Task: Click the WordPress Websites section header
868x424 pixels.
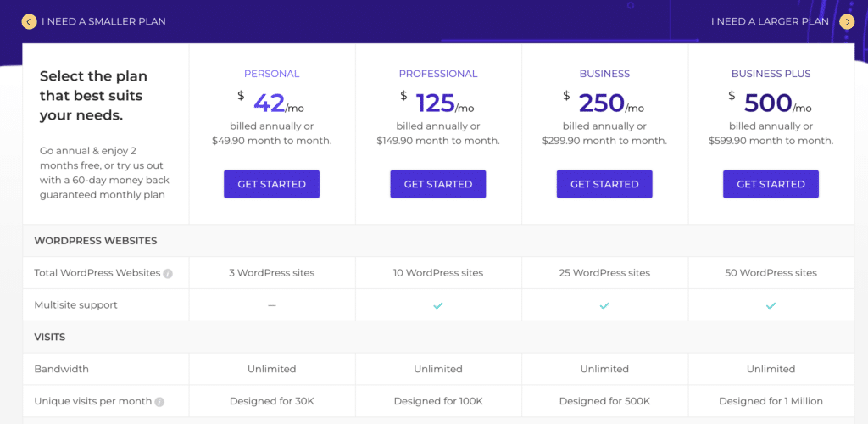Action: pos(96,241)
